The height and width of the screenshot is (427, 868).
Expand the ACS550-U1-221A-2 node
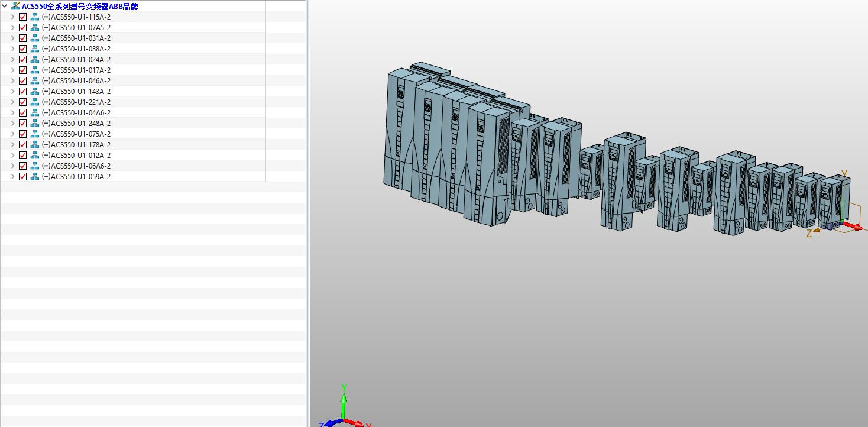click(12, 102)
